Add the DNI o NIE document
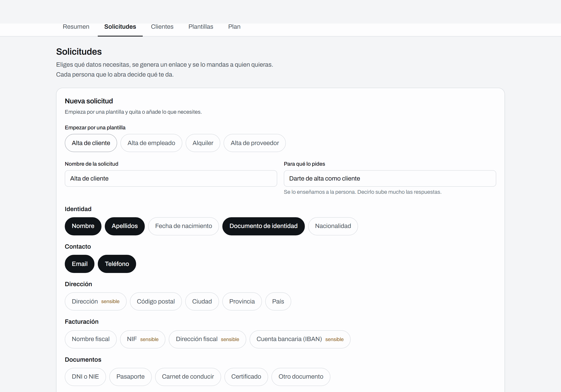Screen dimensions: 561x392 (x=85, y=377)
